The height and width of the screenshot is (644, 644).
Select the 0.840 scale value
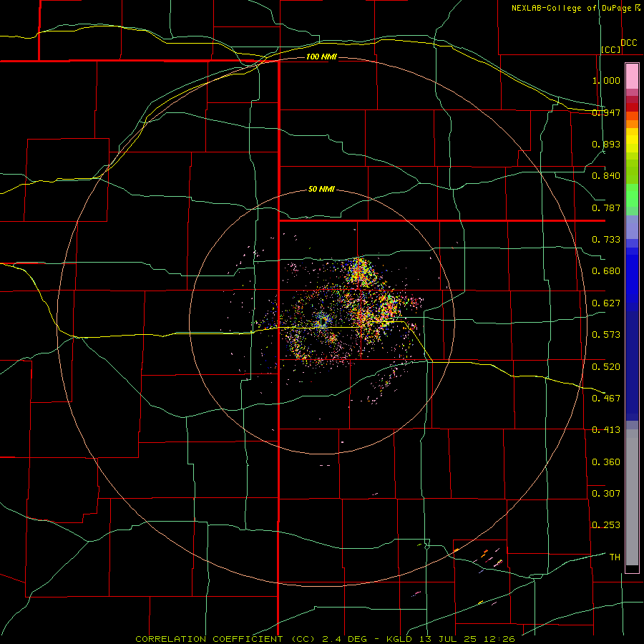606,176
